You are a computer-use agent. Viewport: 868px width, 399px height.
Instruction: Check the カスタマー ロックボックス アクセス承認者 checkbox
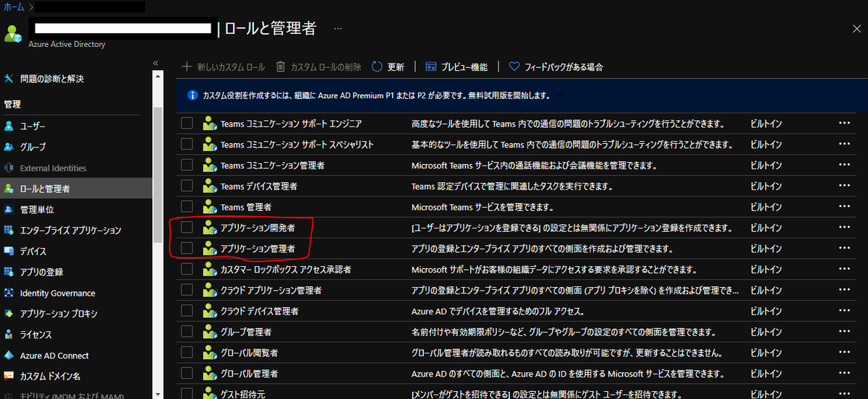pyautogui.click(x=187, y=269)
